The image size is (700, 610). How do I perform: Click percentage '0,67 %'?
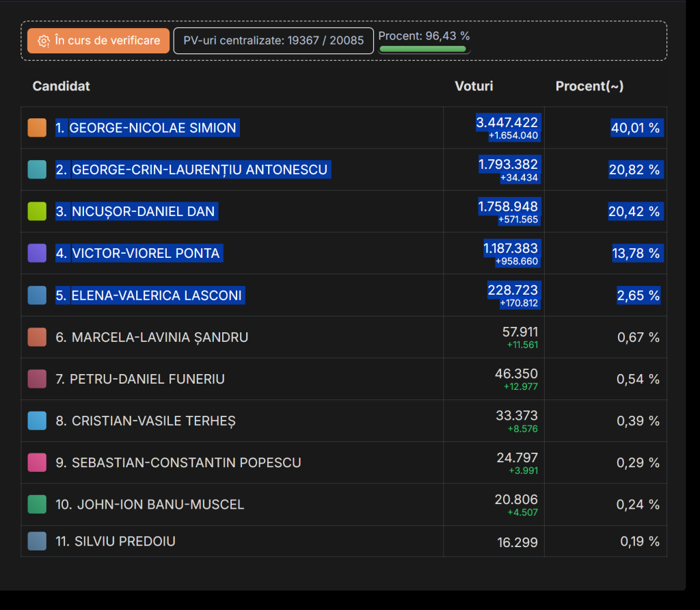pos(638,337)
